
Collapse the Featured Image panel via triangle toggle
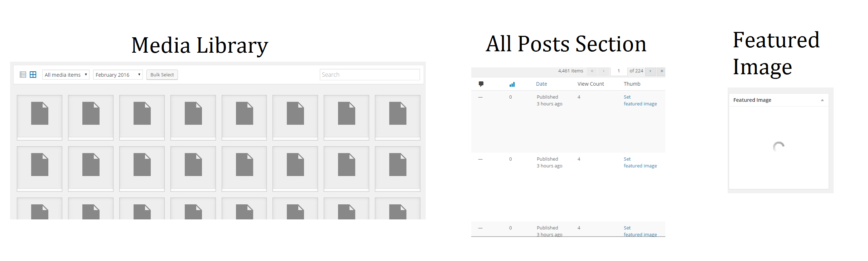click(x=822, y=100)
